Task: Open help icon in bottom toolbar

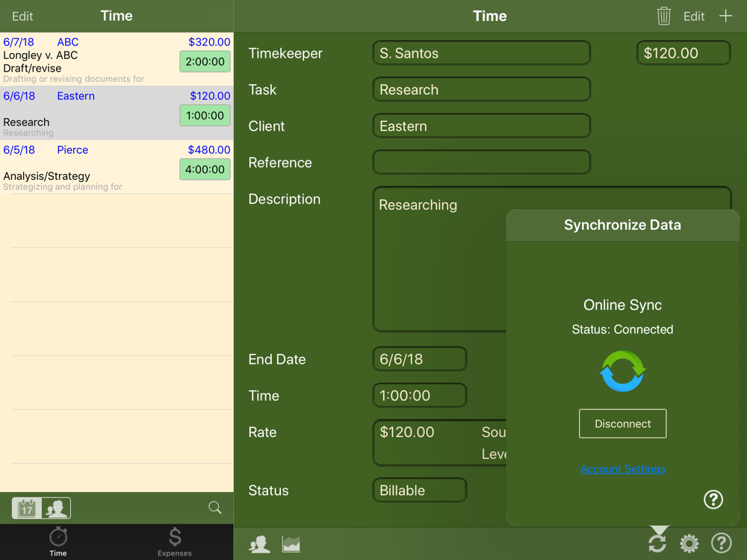Action: point(722,543)
